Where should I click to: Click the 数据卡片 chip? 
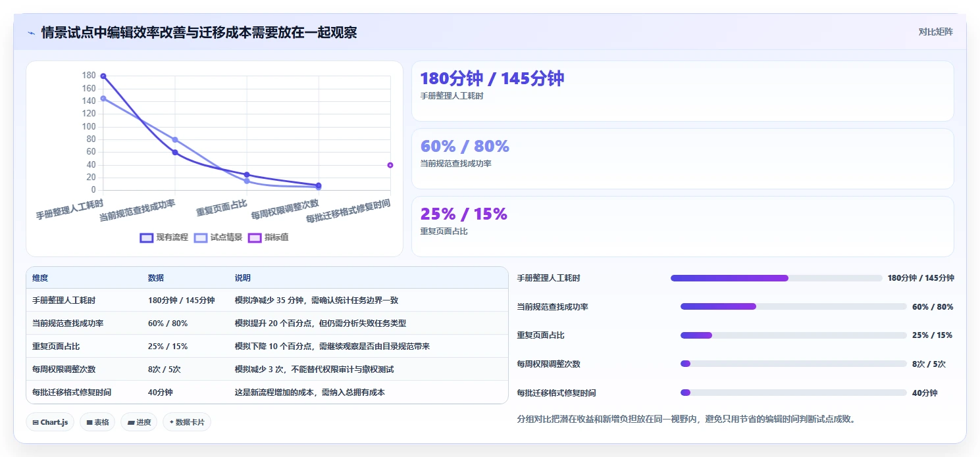187,422
